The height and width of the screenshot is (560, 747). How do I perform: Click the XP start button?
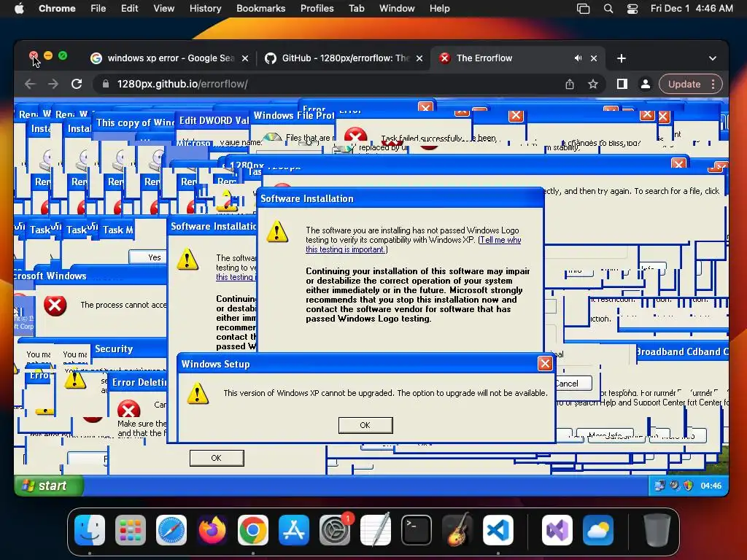[x=49, y=486]
